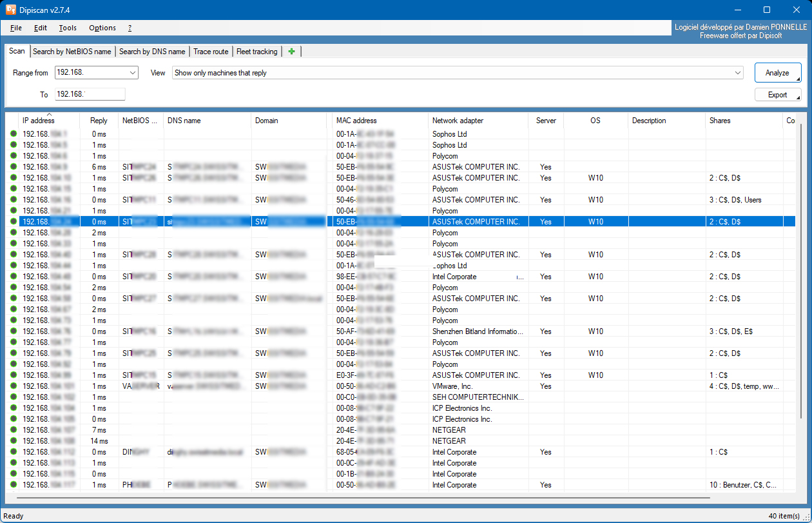Click the '14 ms' reply cell
812x523 pixels.
pos(99,441)
